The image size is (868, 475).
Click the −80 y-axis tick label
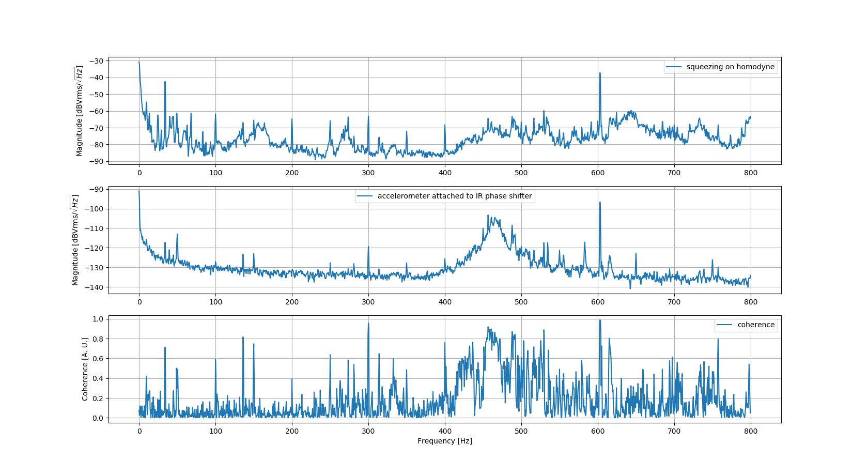(97, 145)
